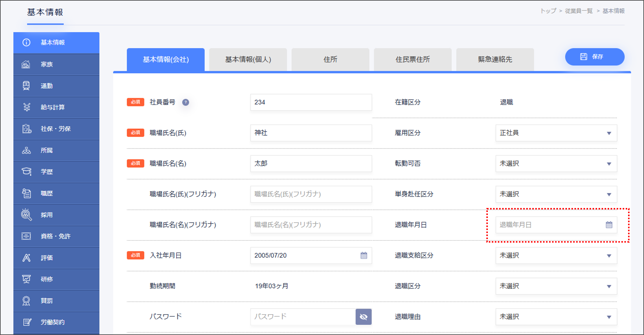Click the 職場氏名(氏)(フリガナ) input field

311,194
